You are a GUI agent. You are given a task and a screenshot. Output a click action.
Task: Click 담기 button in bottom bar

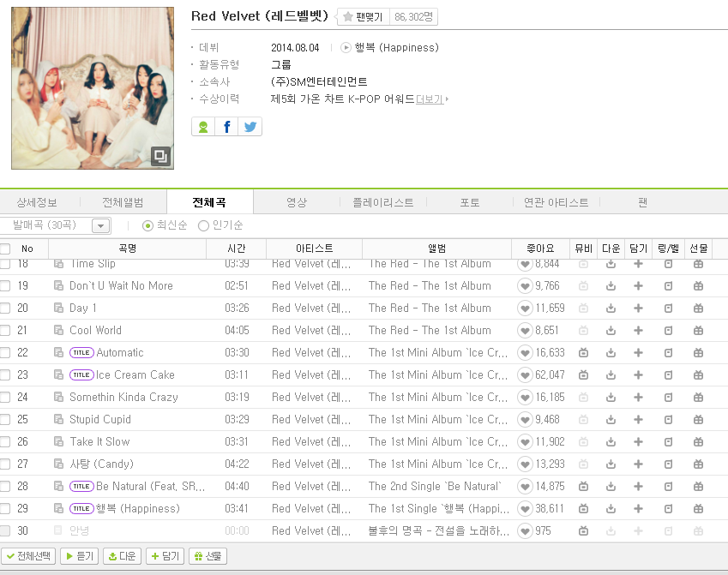pos(165,556)
